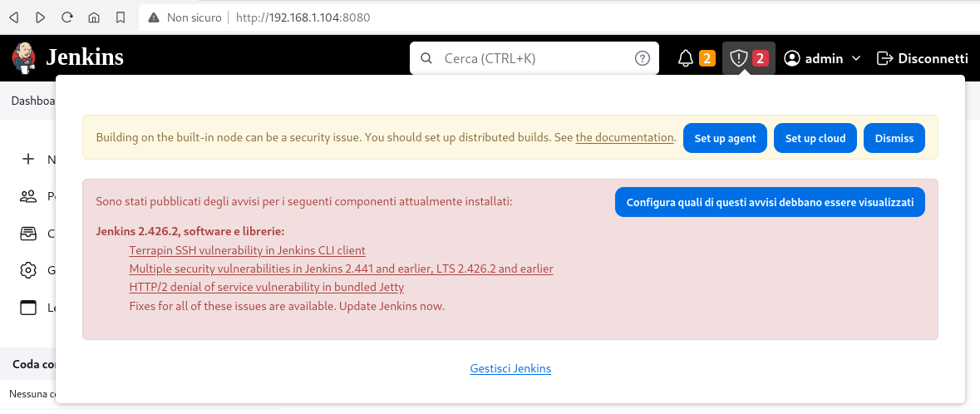The image size is (980, 414).
Task: Expand the admin user dropdown chevron
Action: tap(856, 58)
